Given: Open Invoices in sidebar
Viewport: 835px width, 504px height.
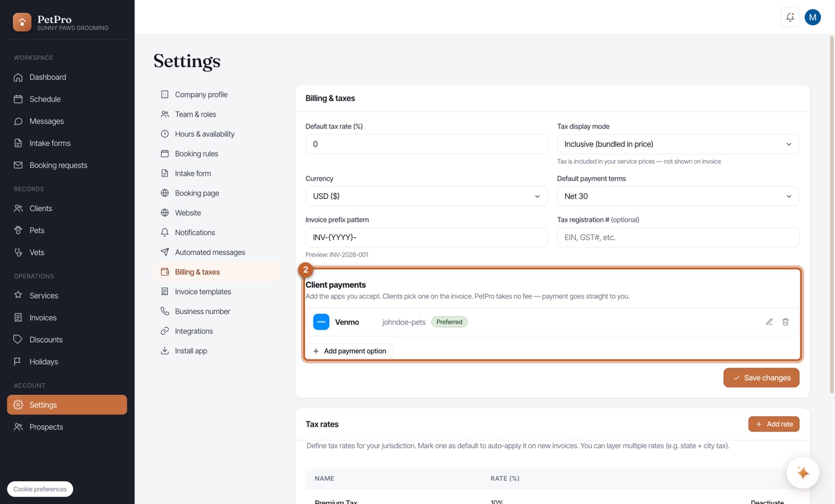Looking at the screenshot, I should (67, 317).
